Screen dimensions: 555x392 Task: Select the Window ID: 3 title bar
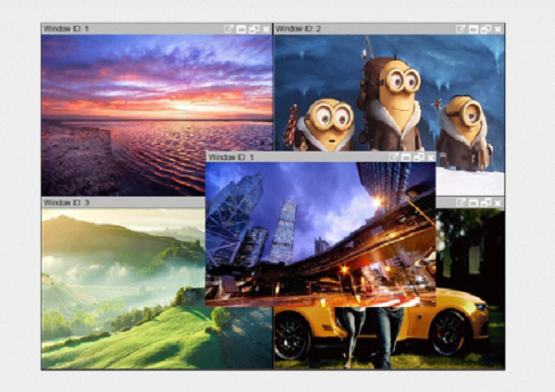pyautogui.click(x=120, y=202)
